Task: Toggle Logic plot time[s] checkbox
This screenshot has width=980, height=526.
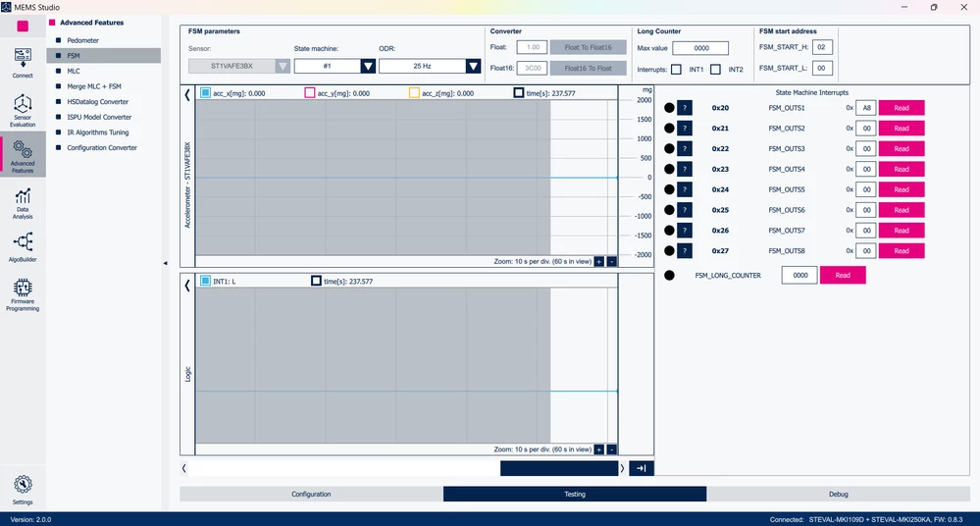Action: click(x=316, y=281)
